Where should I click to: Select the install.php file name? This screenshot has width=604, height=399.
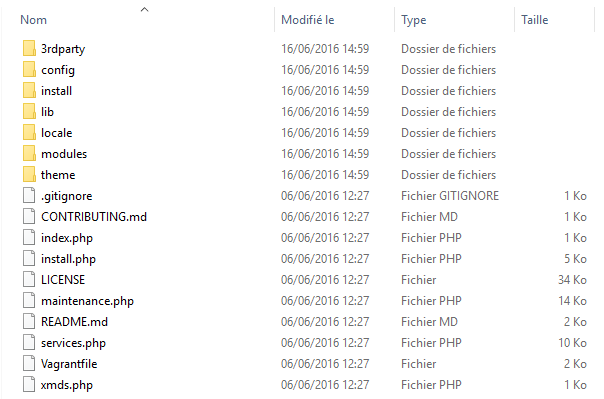[x=68, y=259]
